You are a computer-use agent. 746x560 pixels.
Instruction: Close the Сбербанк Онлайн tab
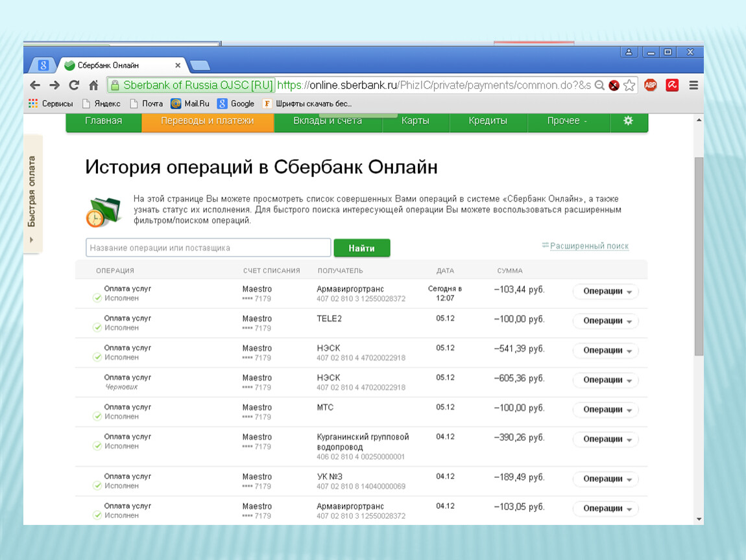pyautogui.click(x=178, y=65)
